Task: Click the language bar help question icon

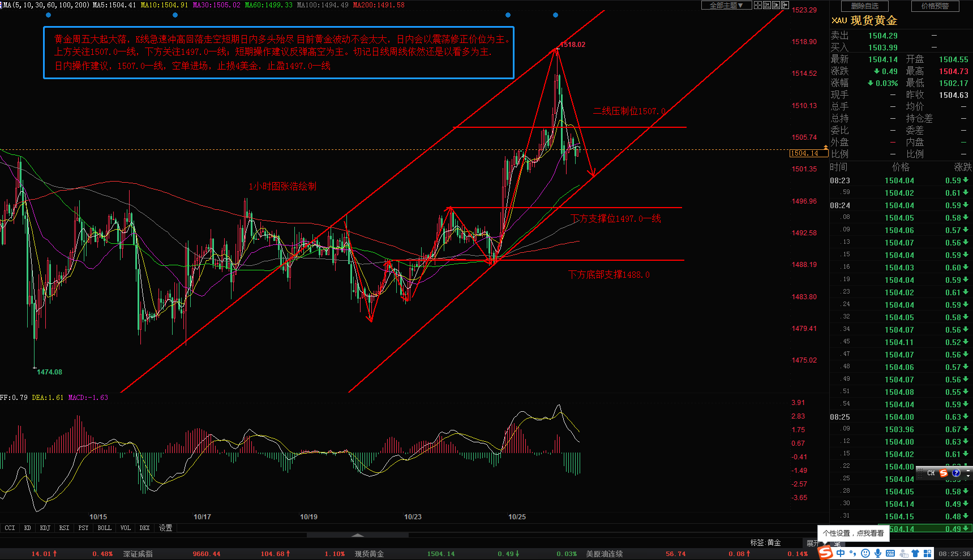Action: pos(956,473)
